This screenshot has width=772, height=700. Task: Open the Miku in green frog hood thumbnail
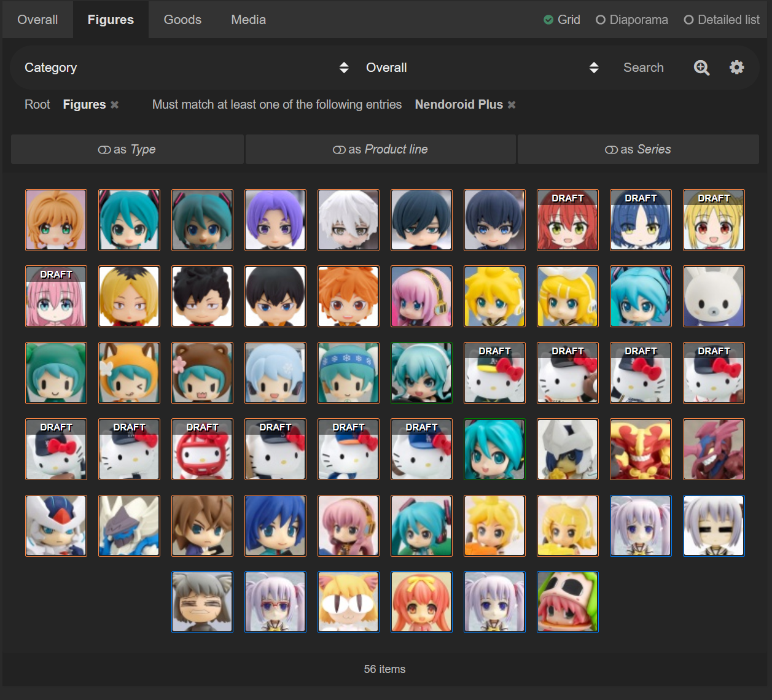click(56, 373)
